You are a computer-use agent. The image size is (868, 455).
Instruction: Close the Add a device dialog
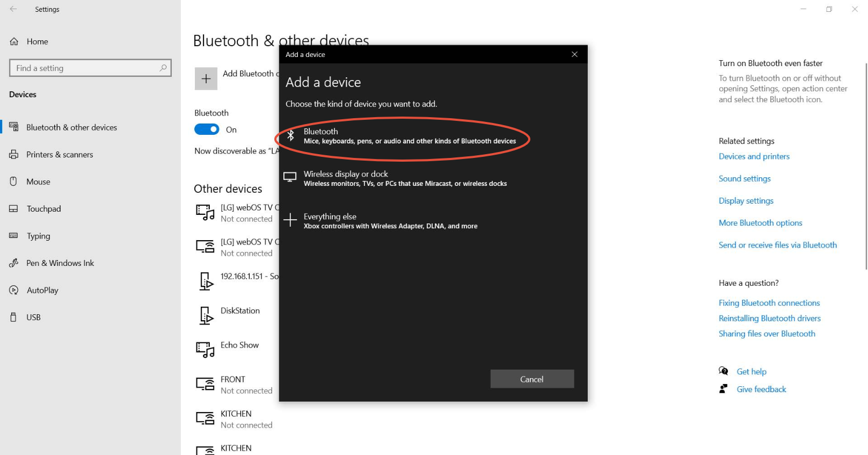(574, 54)
